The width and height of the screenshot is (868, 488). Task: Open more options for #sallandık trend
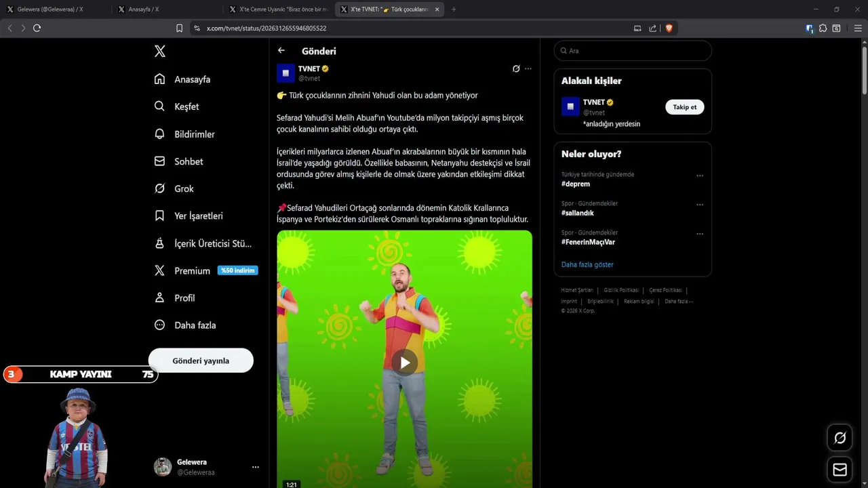point(700,205)
